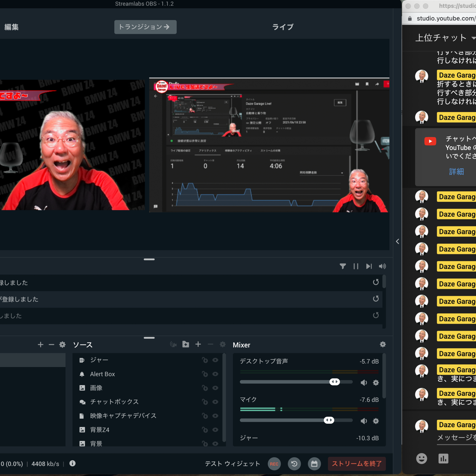This screenshot has width=476, height=476.
Task: Pause the alert queue
Action: coord(356,266)
